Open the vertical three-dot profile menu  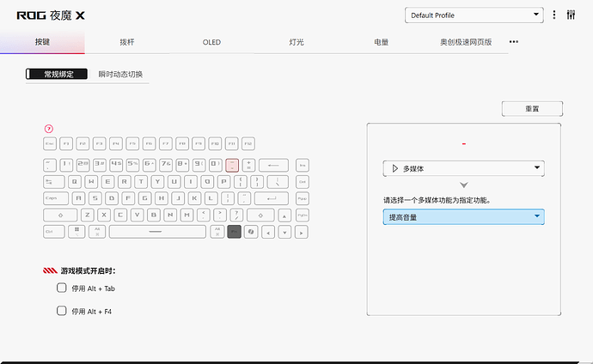(x=554, y=15)
